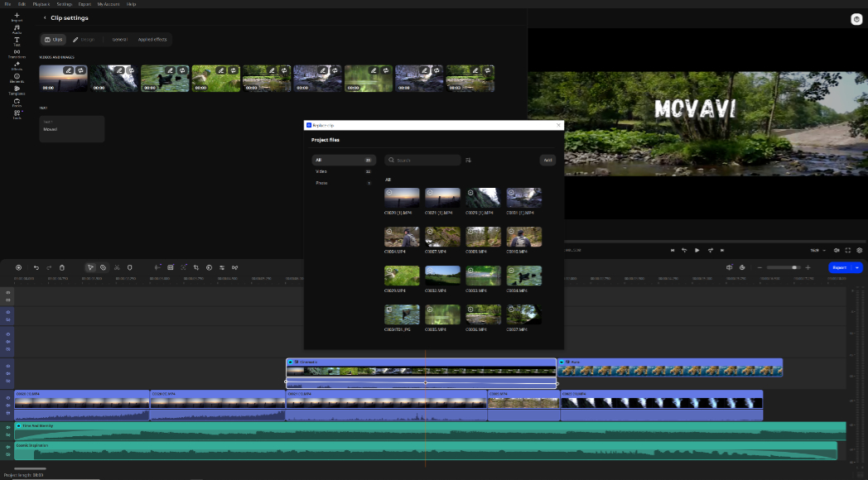Select C0004.MP4 hiker thumbnail
Image resolution: width=868 pixels, height=480 pixels.
402,237
